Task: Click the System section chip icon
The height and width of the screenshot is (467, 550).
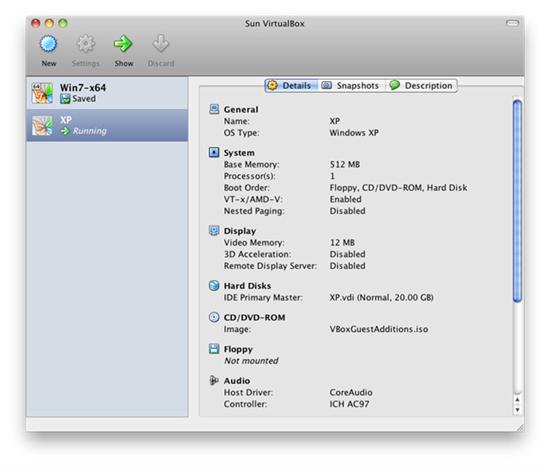Action: (214, 152)
